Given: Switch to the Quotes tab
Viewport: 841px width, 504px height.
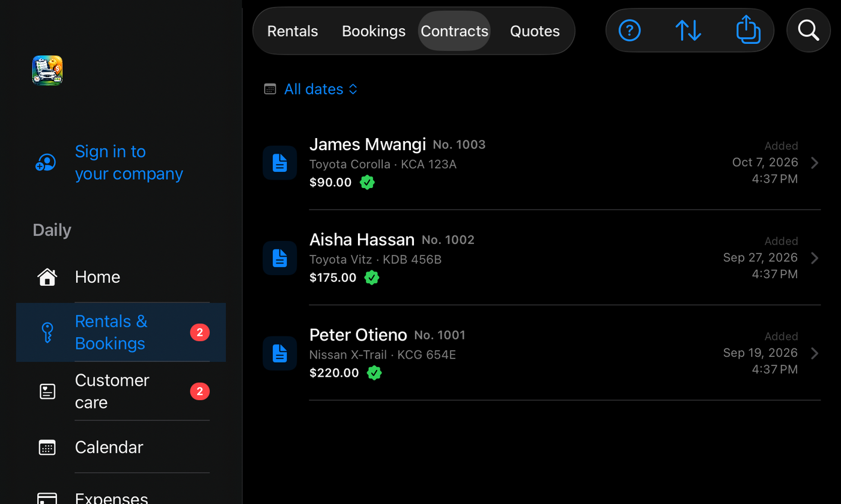Looking at the screenshot, I should coord(535,31).
